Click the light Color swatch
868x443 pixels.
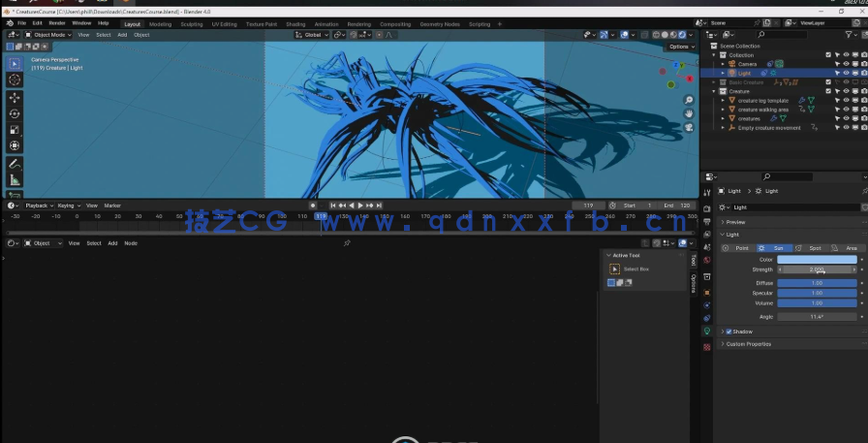pos(817,260)
